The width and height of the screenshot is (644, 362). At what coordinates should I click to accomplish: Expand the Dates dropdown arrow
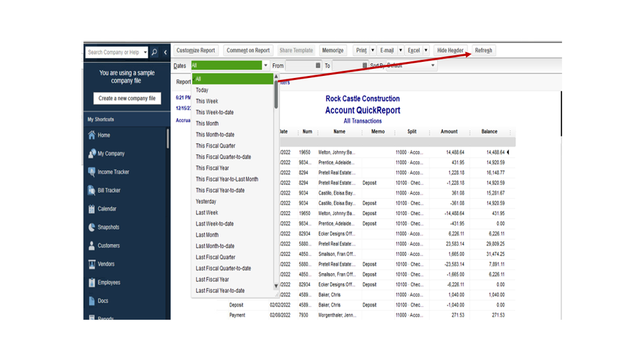[x=266, y=65]
